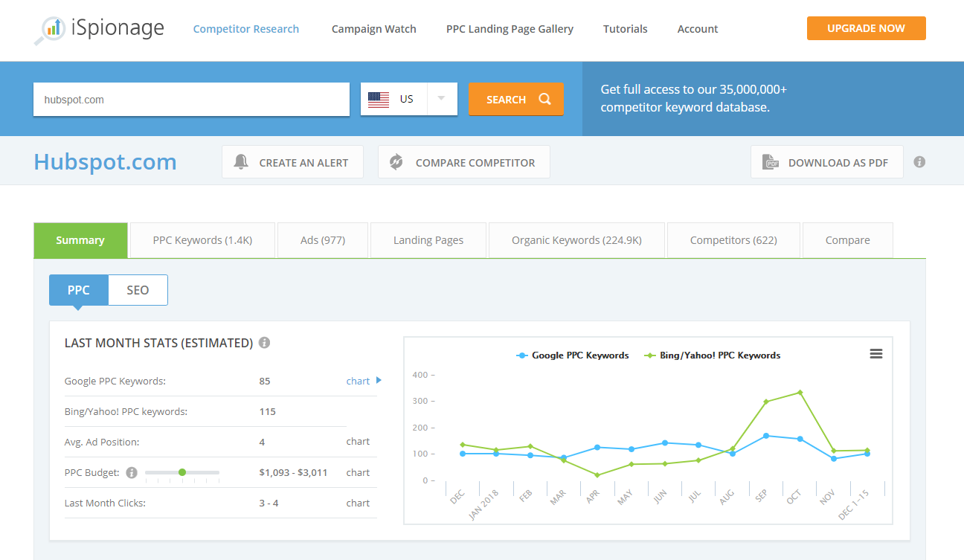Toggle Google PPC Keywords legend series
Viewport: 964px width, 560px height.
(573, 355)
